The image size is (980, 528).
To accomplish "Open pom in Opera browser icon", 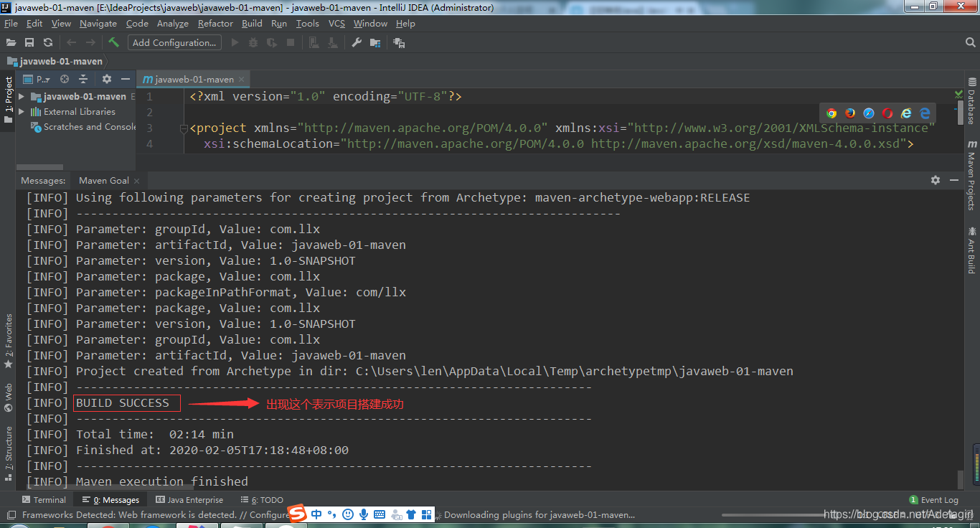I will point(887,113).
